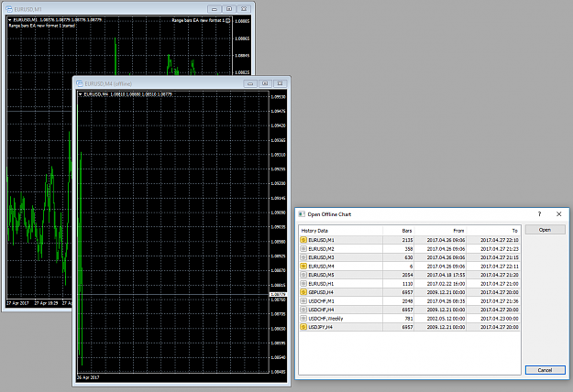Screen dimensions: 573x392
Task: Click the triangle arrow in EURUSD,M4 chart header
Action: (x=80, y=94)
